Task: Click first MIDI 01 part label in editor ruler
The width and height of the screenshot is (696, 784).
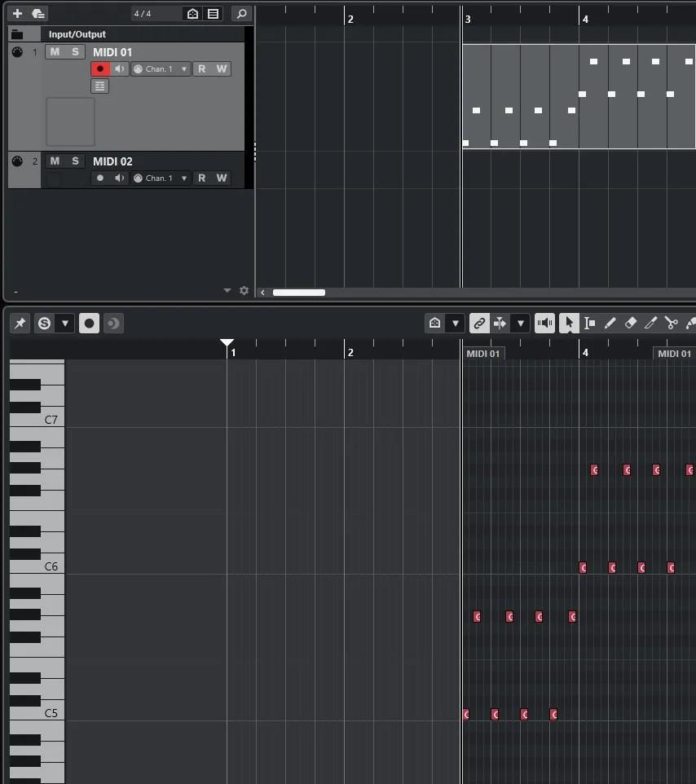Action: [x=483, y=354]
